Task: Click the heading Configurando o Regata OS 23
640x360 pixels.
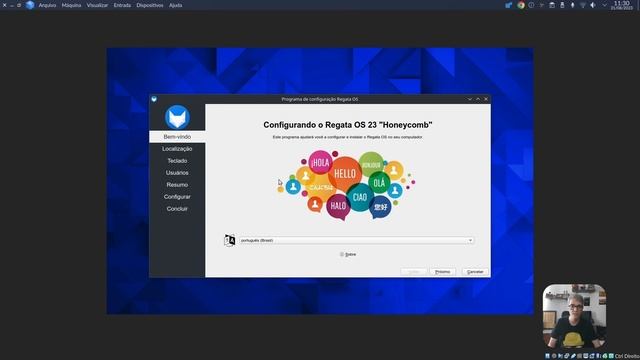Action: [348, 125]
